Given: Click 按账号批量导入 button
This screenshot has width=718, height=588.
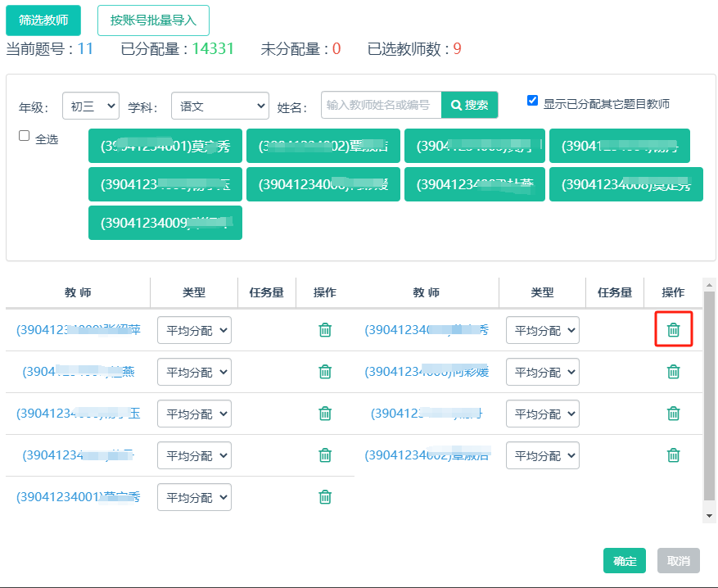Looking at the screenshot, I should point(153,20).
